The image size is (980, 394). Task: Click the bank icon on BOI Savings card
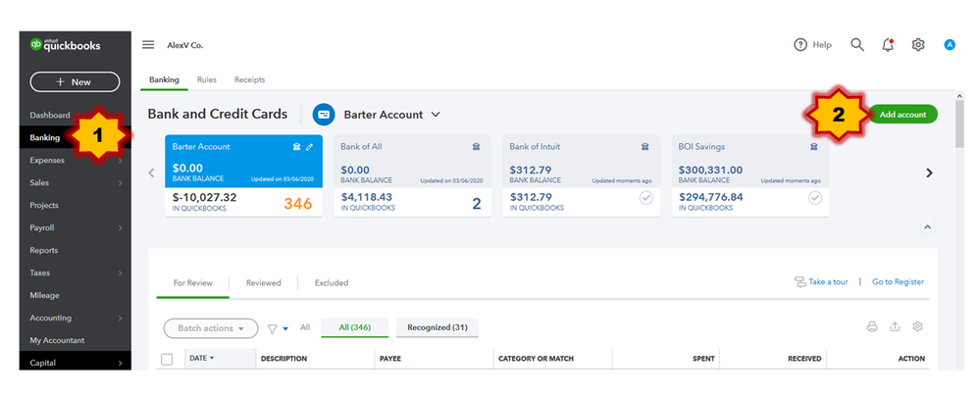point(814,147)
